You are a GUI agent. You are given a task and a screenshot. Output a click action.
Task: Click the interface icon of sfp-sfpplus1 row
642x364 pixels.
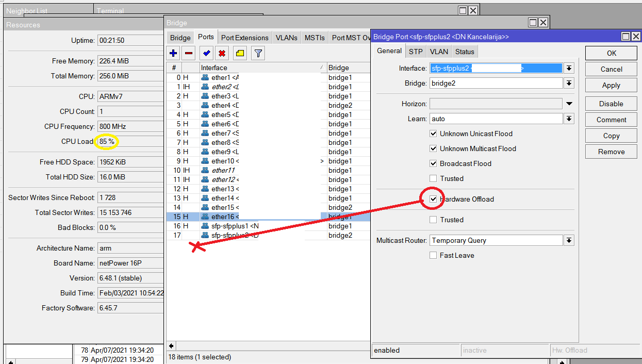click(x=205, y=226)
